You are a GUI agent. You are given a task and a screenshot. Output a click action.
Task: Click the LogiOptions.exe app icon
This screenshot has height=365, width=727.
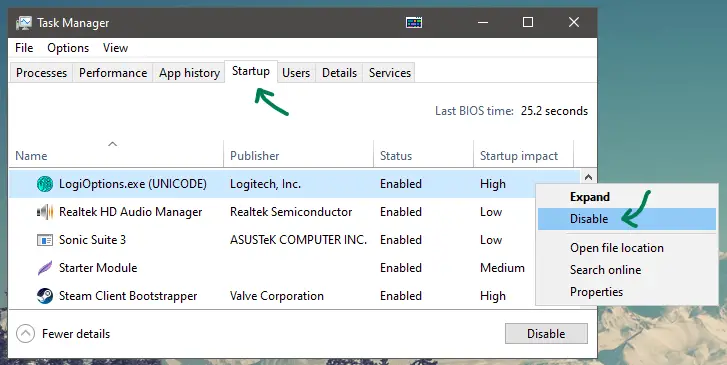point(45,184)
